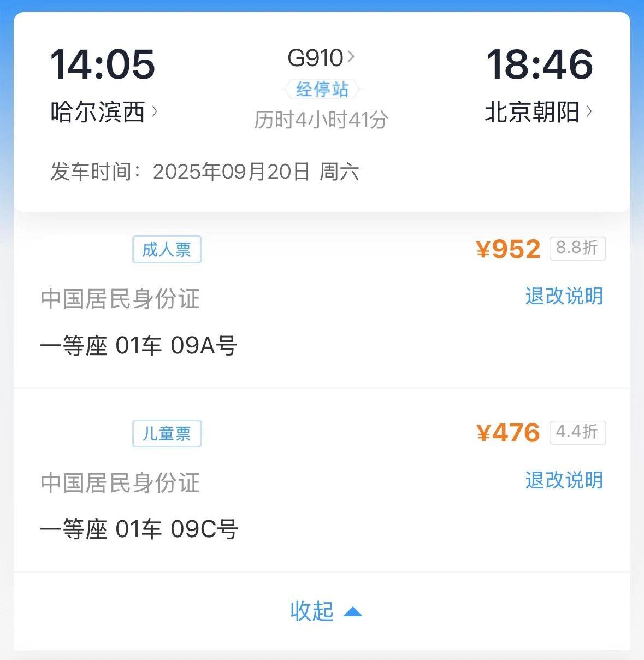Open departure station 哈尔滨西

[x=98, y=112]
